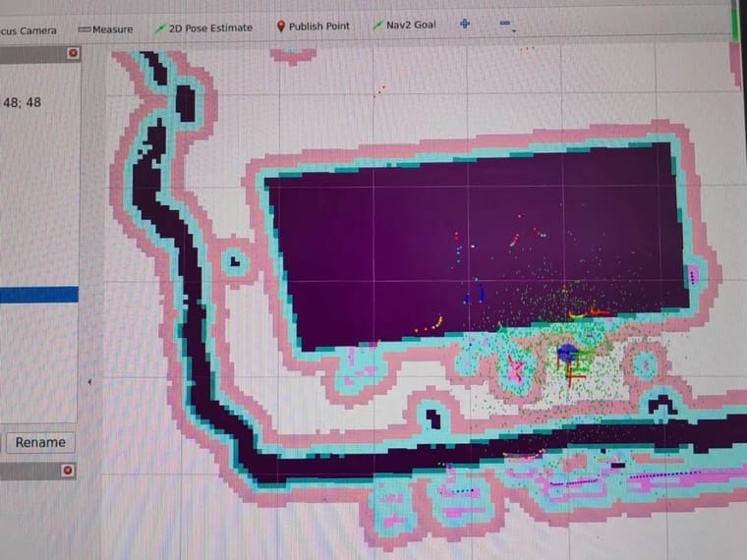747x560 pixels.
Task: Choose the Publish Point tool
Action: click(313, 27)
